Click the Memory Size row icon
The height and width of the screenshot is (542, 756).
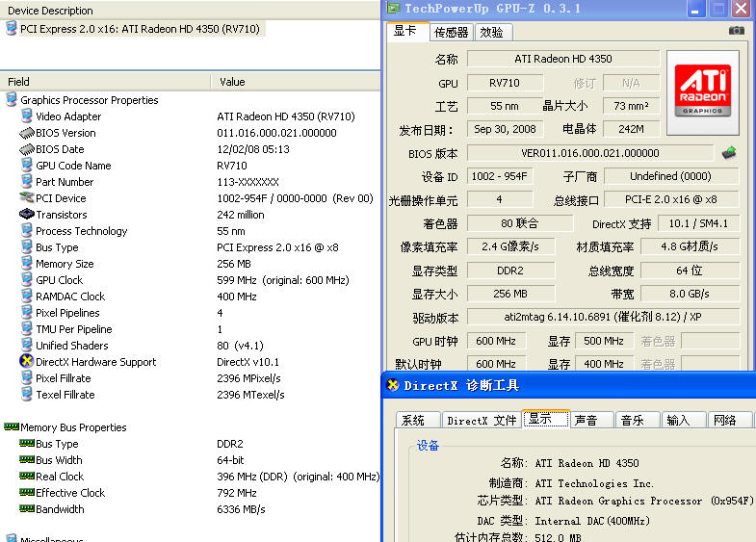click(x=27, y=264)
